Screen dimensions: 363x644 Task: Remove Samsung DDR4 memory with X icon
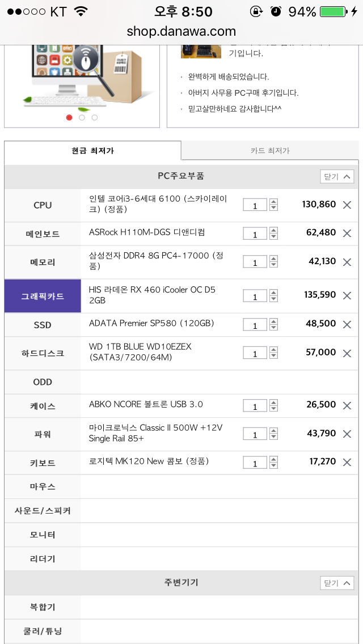coord(347,262)
